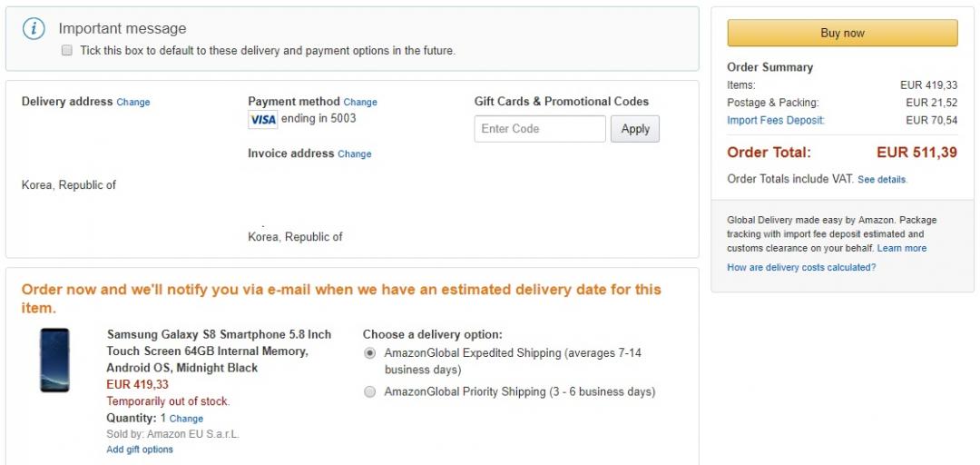Open How are delivery costs calculated link

pyautogui.click(x=801, y=267)
